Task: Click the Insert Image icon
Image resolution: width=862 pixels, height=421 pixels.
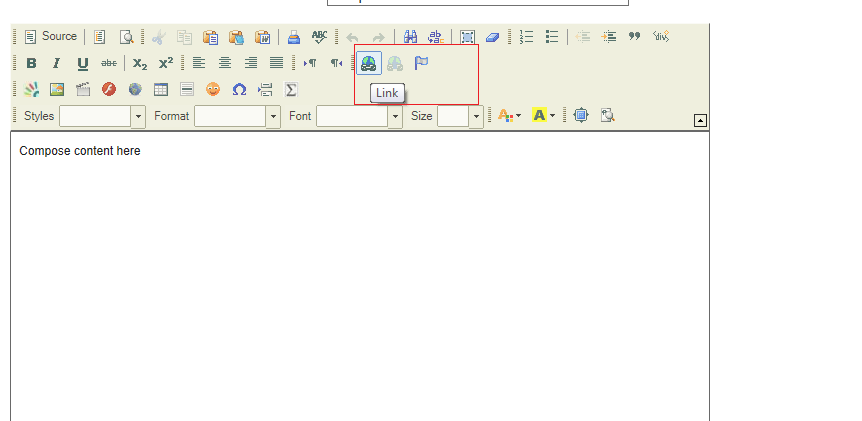Action: tap(57, 89)
